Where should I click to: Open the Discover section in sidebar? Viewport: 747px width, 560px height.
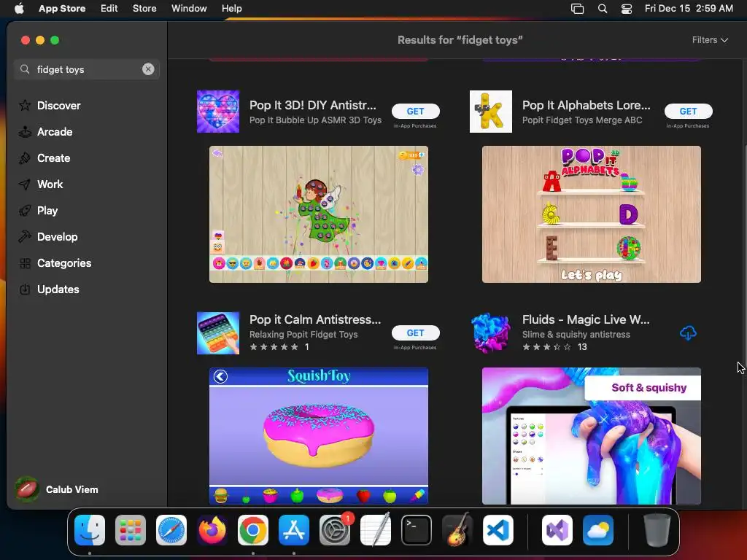50,105
